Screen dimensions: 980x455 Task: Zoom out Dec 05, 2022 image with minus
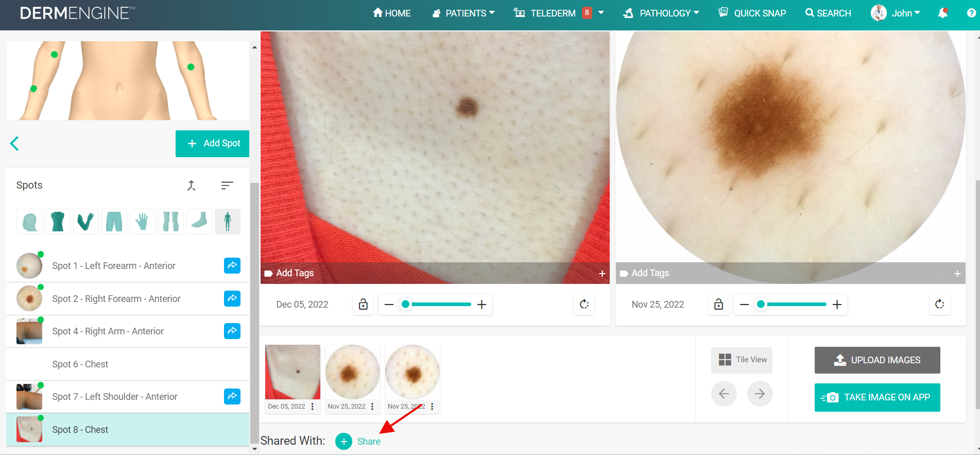(x=389, y=305)
